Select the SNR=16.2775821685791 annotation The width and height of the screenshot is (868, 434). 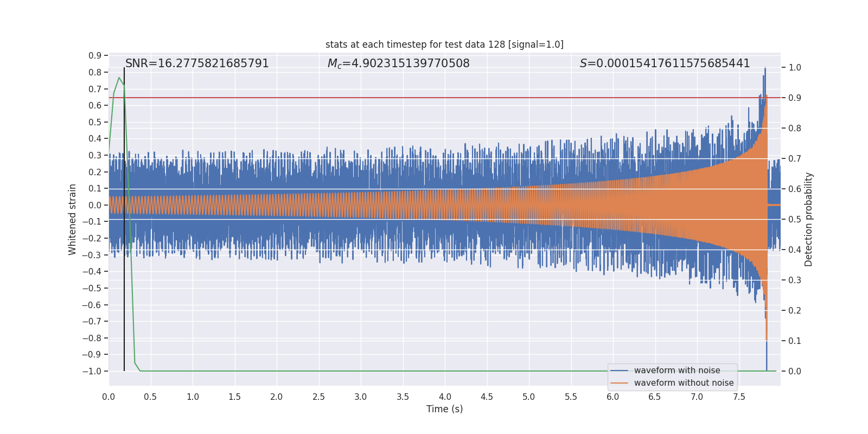(x=197, y=63)
